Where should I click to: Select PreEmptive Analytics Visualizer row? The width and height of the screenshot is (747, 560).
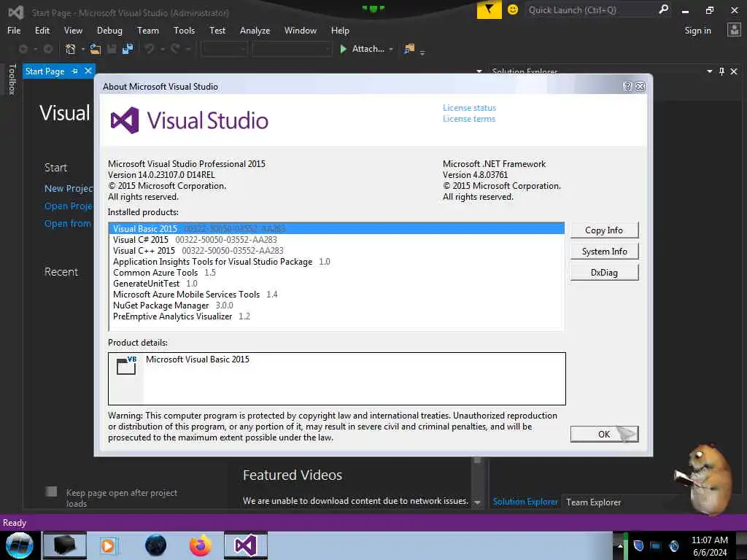coord(336,316)
